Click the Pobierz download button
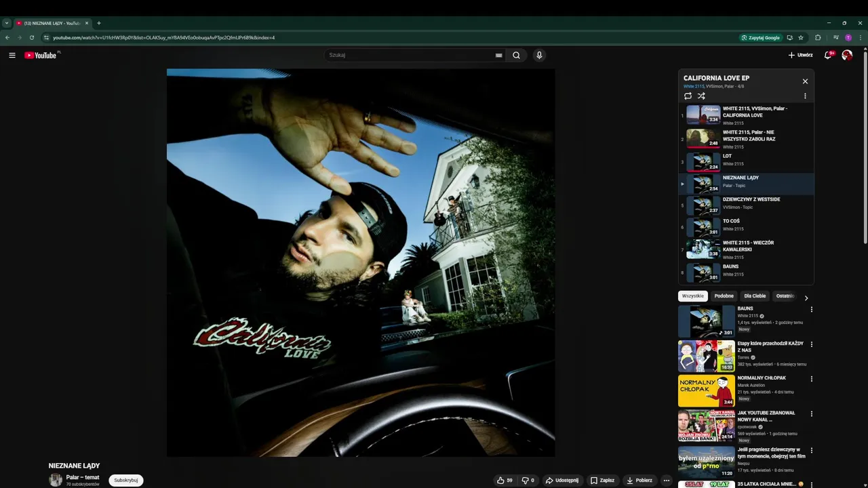This screenshot has width=868, height=488. click(x=639, y=481)
